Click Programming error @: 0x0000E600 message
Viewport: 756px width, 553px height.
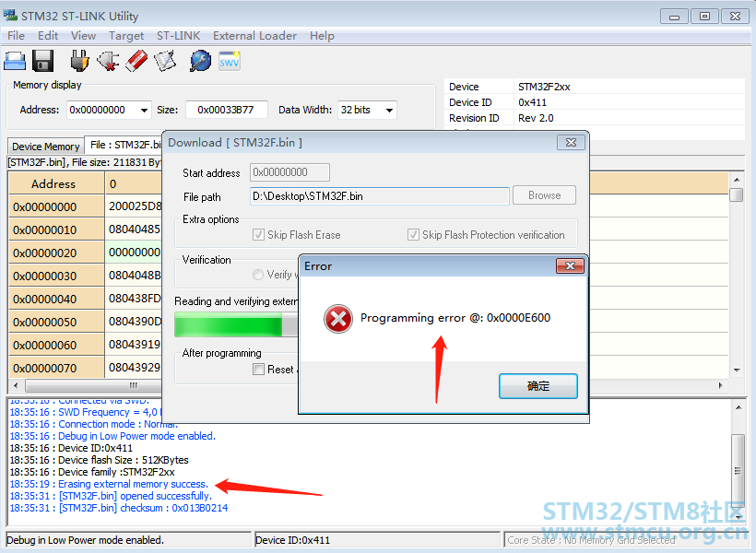455,318
